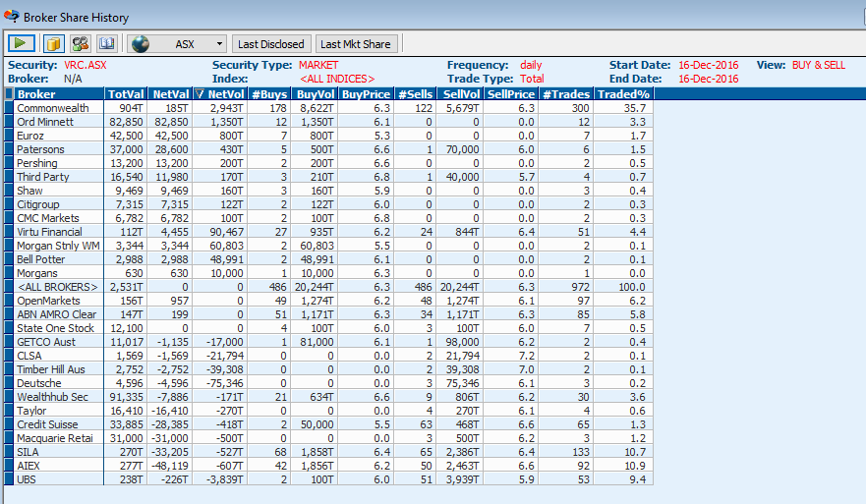The width and height of the screenshot is (866, 504).
Task: Sort by the Traded% column header
Action: click(623, 94)
